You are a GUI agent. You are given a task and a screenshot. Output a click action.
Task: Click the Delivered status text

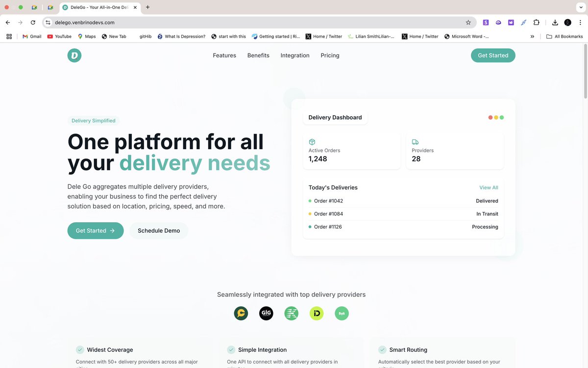pos(487,201)
